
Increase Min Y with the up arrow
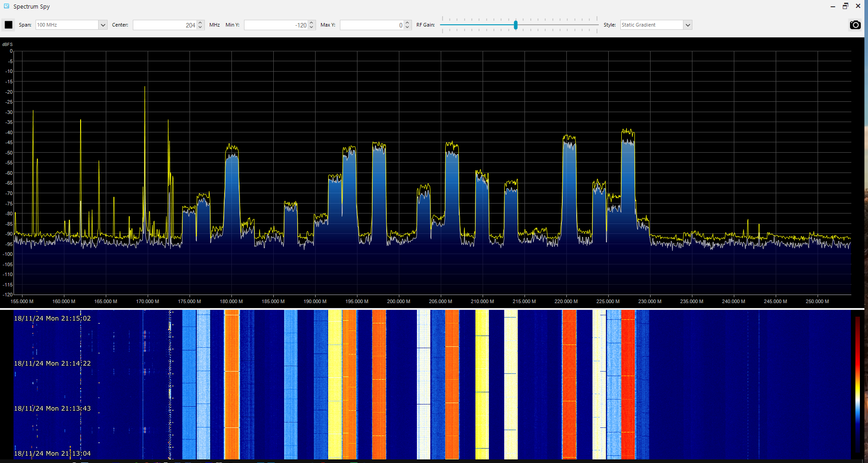[x=312, y=23]
